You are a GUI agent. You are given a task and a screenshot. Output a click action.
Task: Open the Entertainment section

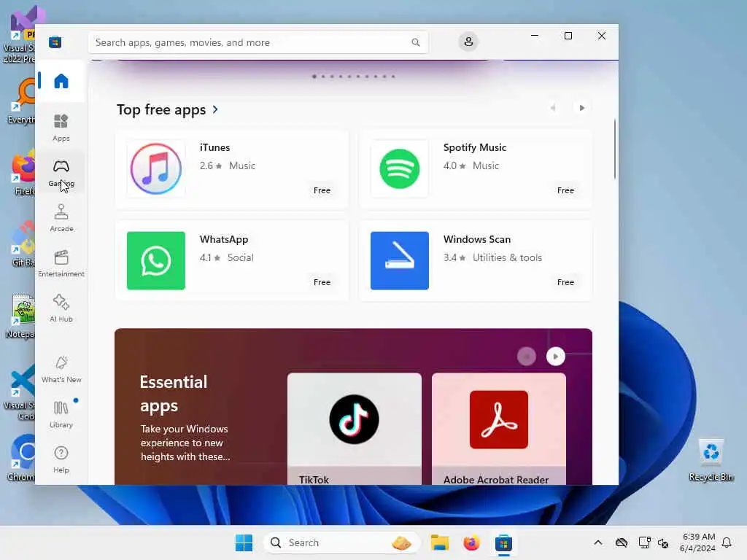coord(61,263)
